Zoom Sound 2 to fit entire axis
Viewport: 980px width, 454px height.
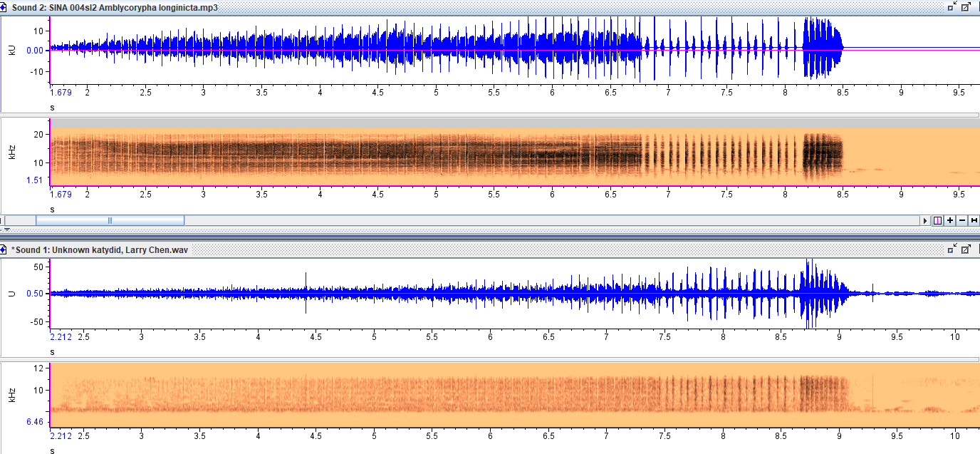pos(974,221)
